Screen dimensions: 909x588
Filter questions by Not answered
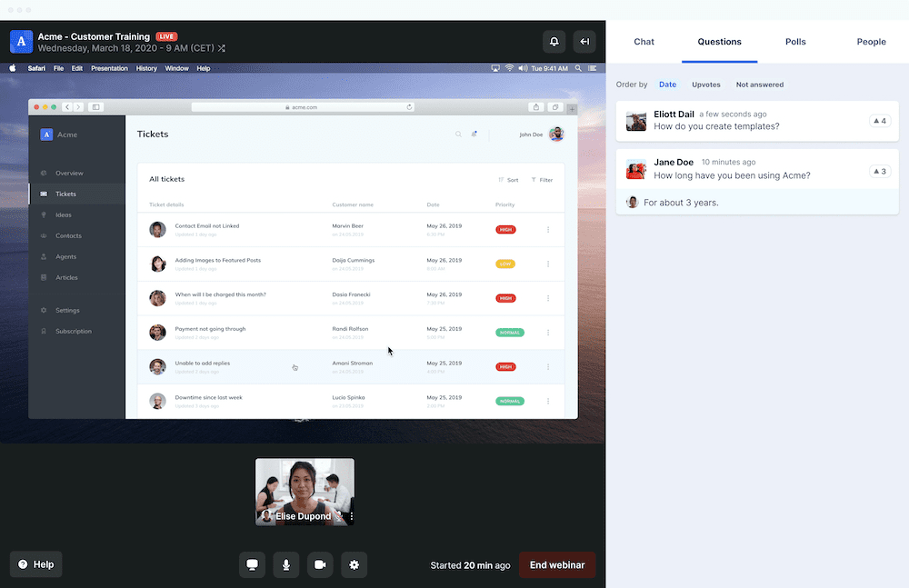point(759,85)
